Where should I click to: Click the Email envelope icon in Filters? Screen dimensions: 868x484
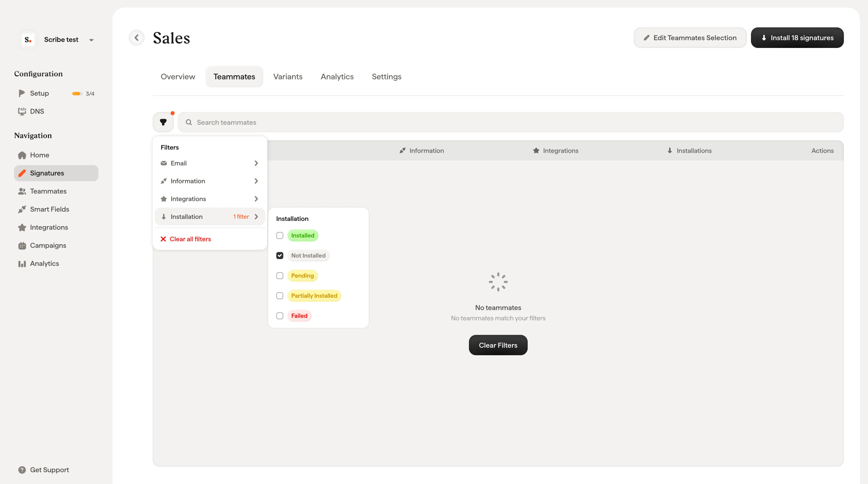[164, 163]
